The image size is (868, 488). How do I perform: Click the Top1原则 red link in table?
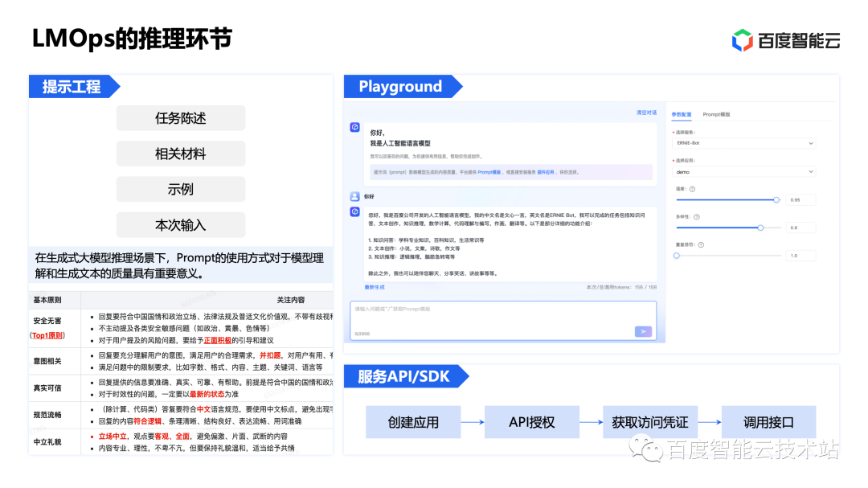(x=48, y=335)
